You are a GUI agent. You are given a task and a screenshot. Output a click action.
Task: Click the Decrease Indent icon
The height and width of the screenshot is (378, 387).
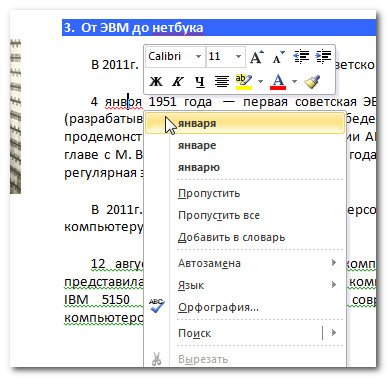pyautogui.click(x=301, y=57)
